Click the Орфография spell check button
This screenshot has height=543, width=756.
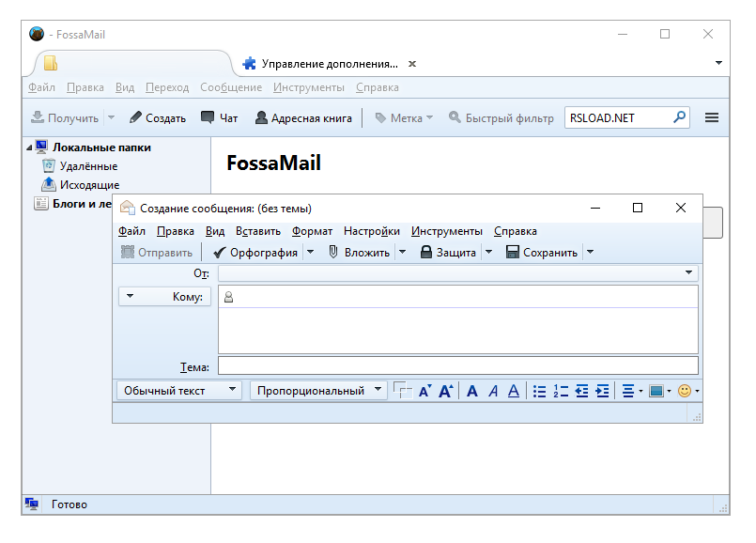pyautogui.click(x=255, y=252)
